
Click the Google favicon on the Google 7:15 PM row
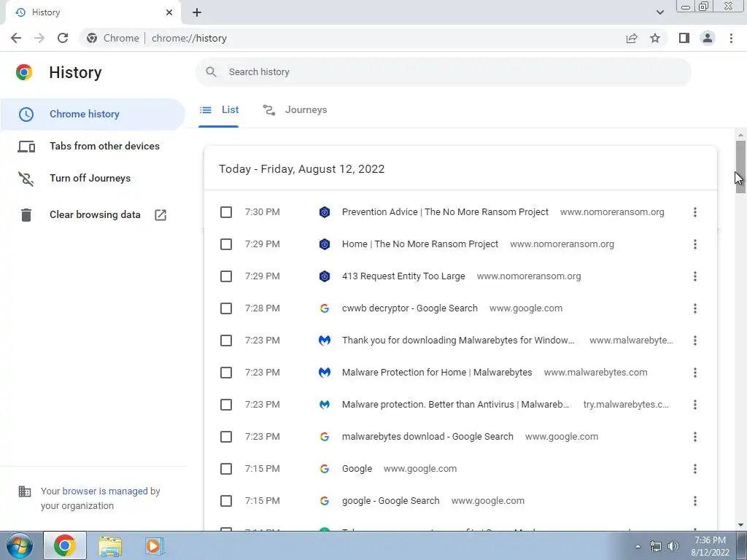[x=325, y=469]
